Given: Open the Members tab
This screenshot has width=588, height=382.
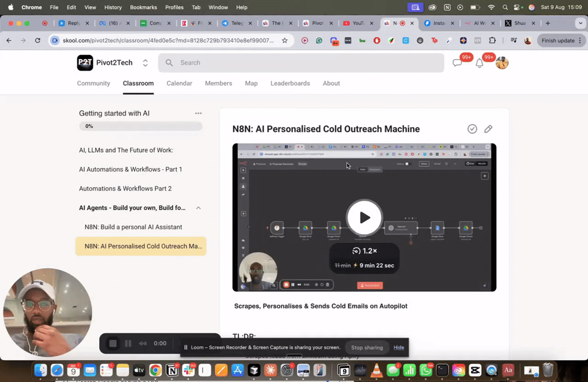Looking at the screenshot, I should click(219, 83).
